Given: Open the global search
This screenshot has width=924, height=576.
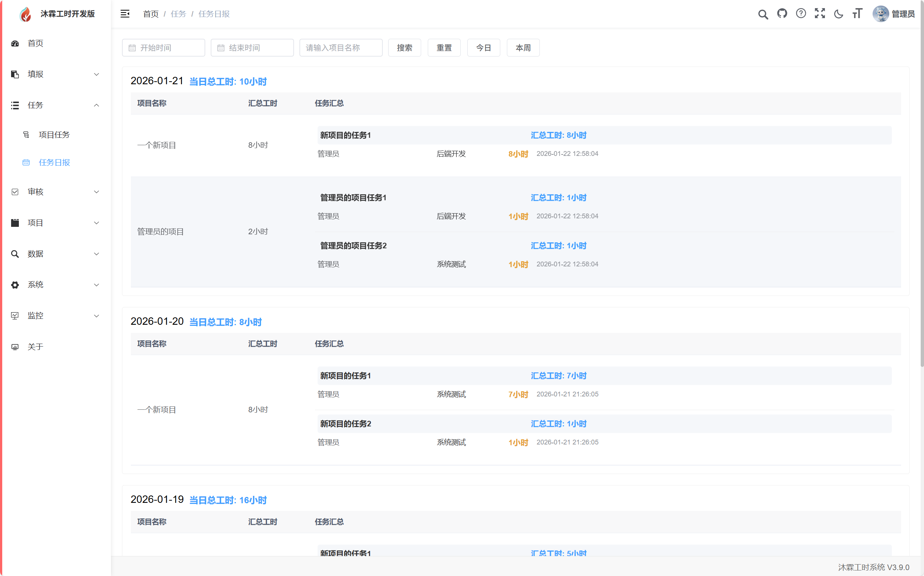Looking at the screenshot, I should [x=763, y=14].
